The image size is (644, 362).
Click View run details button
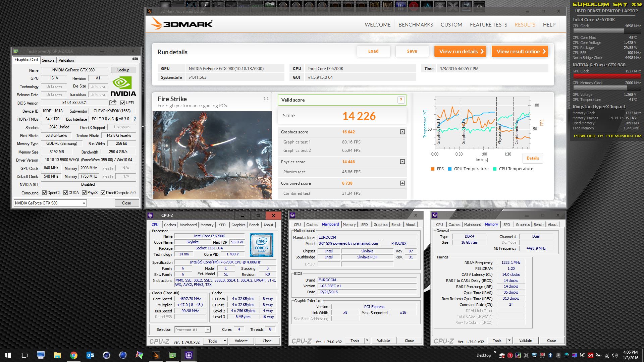(460, 51)
